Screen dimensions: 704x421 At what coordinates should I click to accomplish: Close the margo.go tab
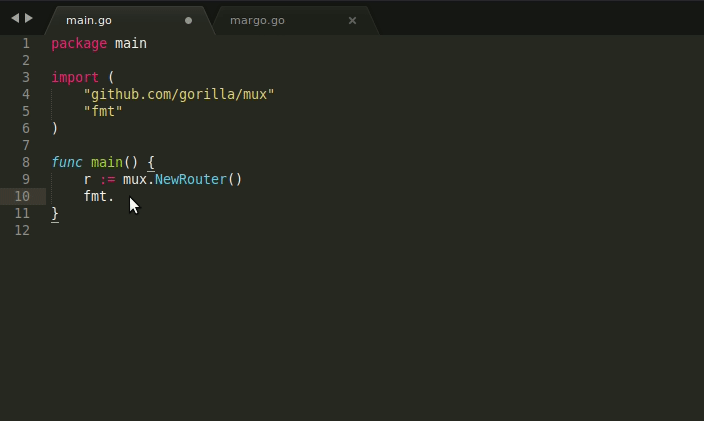point(352,21)
